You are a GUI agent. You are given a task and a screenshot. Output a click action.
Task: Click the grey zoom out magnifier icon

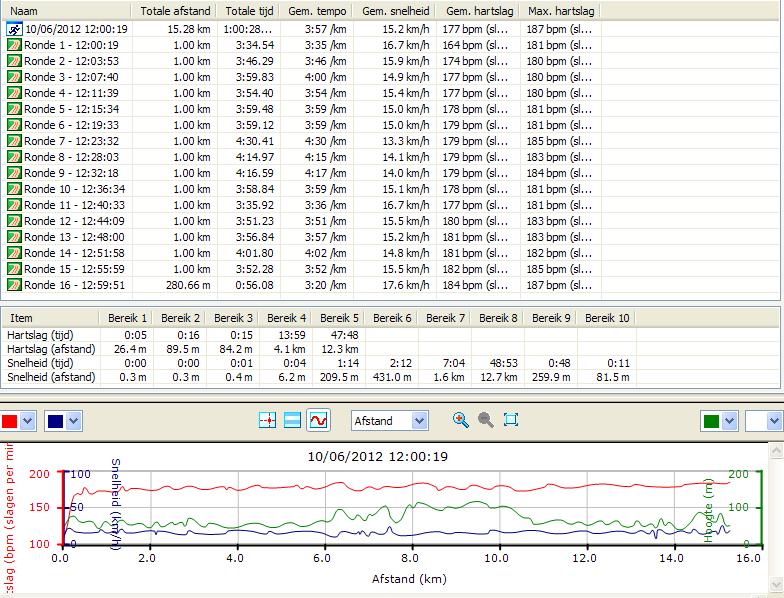click(x=486, y=420)
